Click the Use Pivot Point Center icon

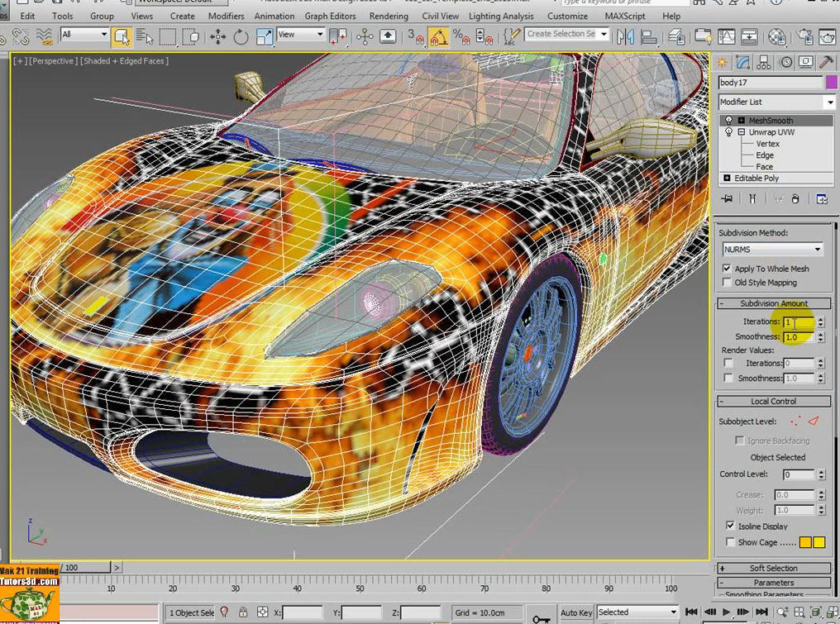coord(337,36)
